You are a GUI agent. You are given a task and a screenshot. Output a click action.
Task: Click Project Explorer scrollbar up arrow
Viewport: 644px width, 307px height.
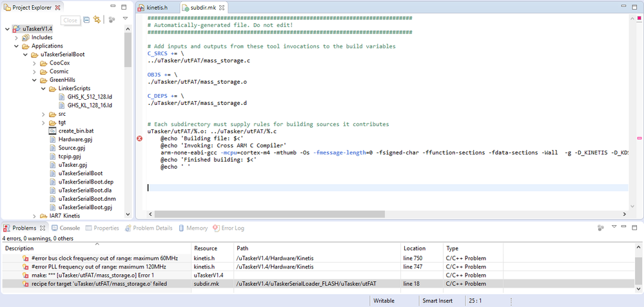point(128,30)
